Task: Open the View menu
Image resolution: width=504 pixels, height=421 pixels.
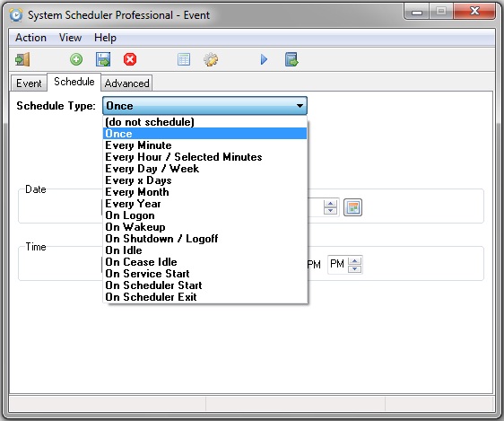Action: [70, 38]
